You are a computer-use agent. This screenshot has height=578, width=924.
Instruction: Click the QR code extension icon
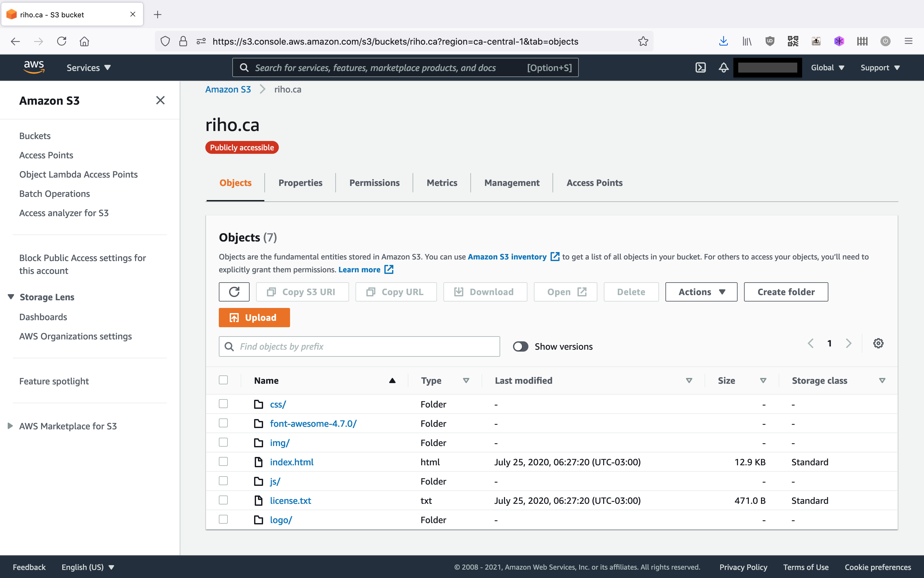793,41
